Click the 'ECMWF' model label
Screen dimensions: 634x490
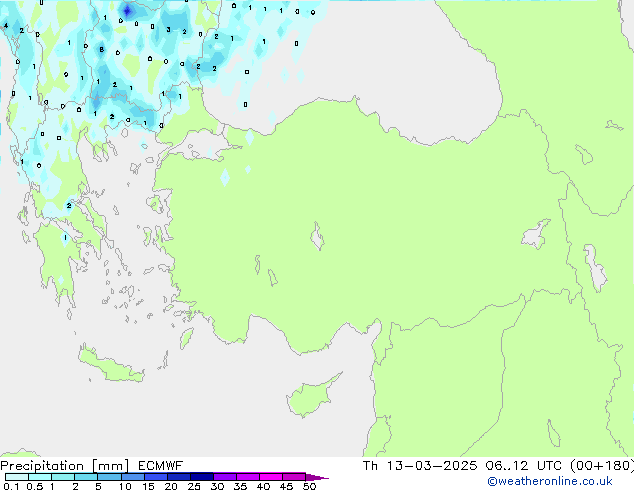161,466
